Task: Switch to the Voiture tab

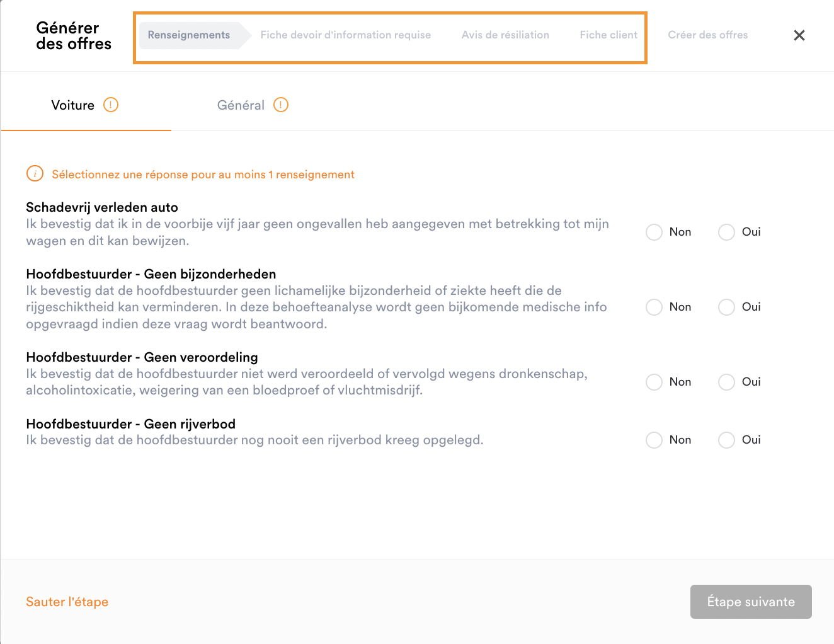Action: [x=86, y=105]
